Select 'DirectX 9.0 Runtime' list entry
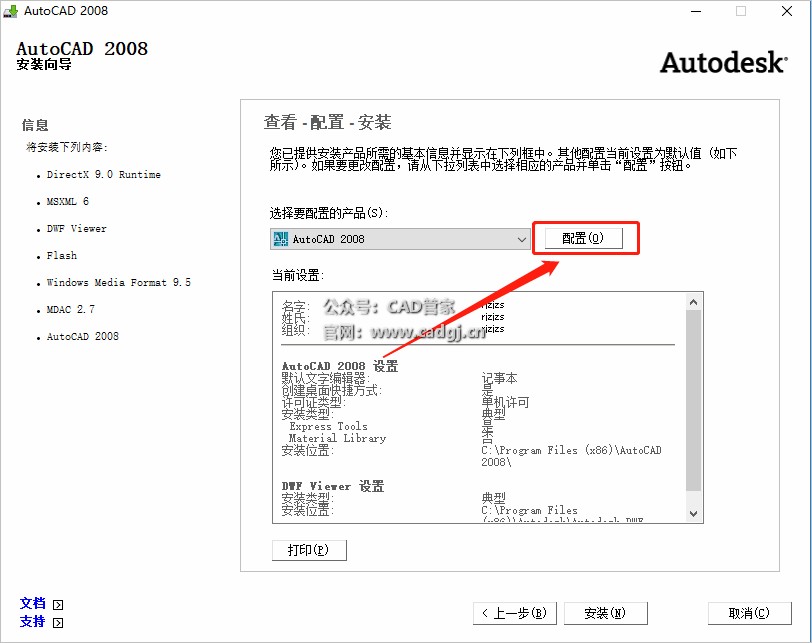 (104, 174)
